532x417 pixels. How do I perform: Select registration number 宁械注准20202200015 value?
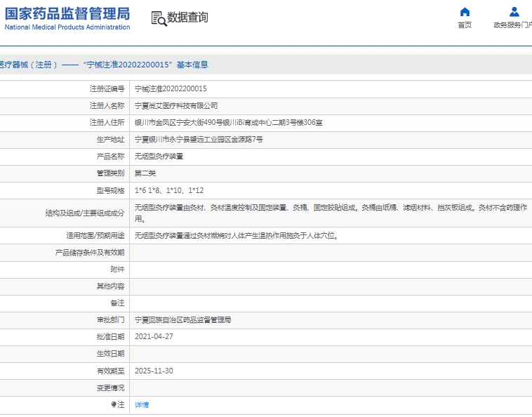click(171, 89)
